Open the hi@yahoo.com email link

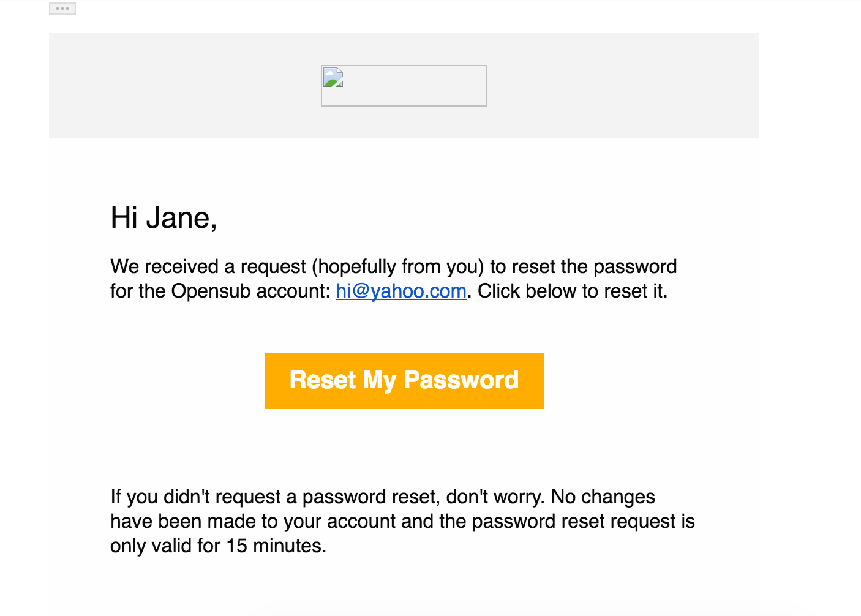tap(401, 291)
